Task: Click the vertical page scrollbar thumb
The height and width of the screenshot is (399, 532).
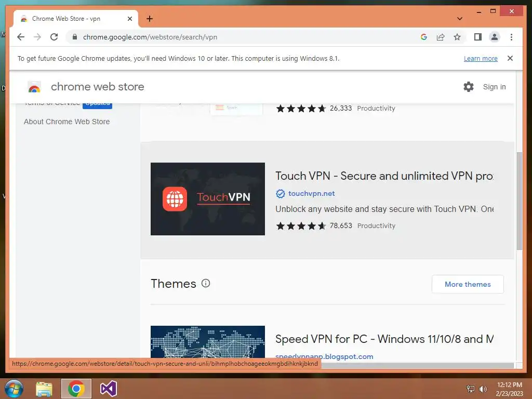Action: tap(519, 201)
